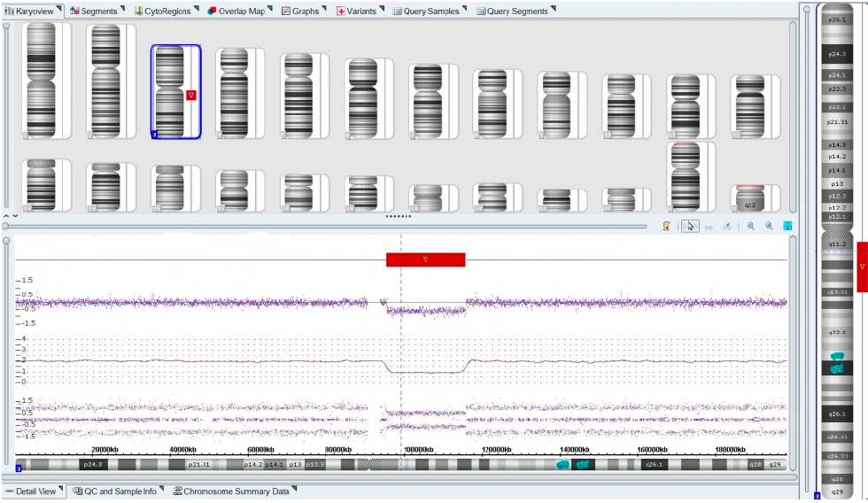Click the red deletion segment bar in detail view
Viewport: 868px width, 503px height.
425,259
